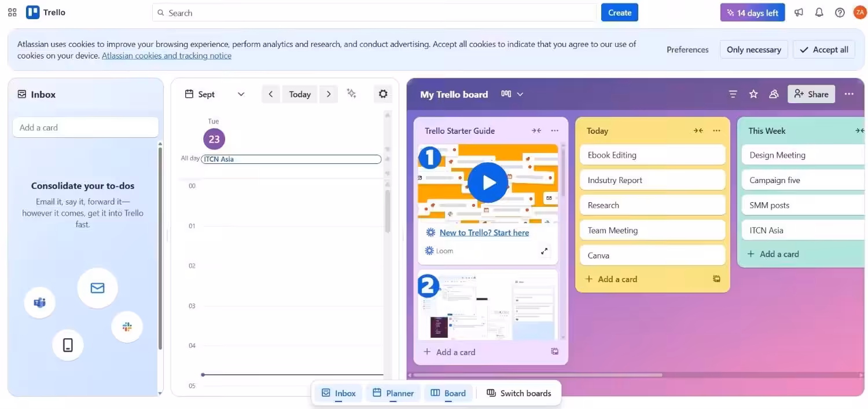Click the Trello logo
The image size is (868, 409).
pyautogui.click(x=46, y=12)
